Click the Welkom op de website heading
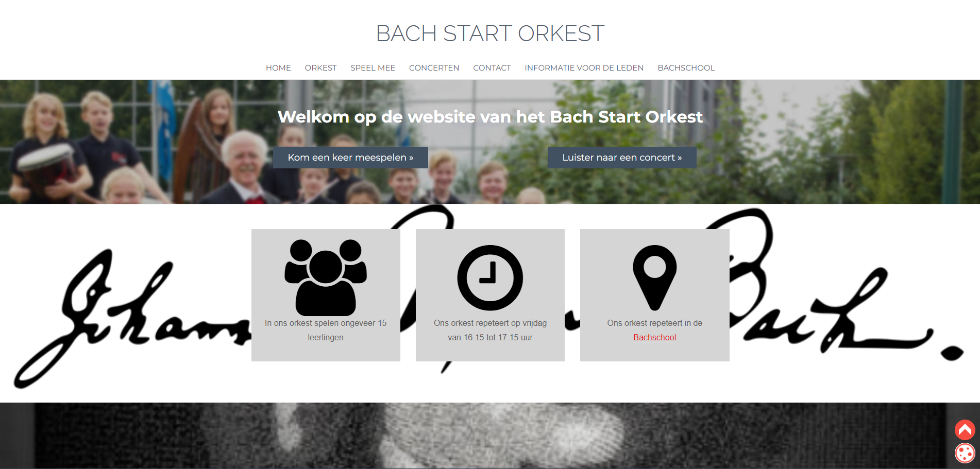The image size is (980, 469). [x=490, y=117]
